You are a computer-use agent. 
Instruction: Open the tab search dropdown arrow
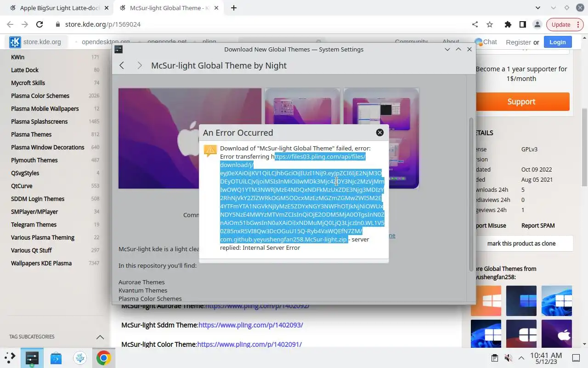click(x=538, y=8)
